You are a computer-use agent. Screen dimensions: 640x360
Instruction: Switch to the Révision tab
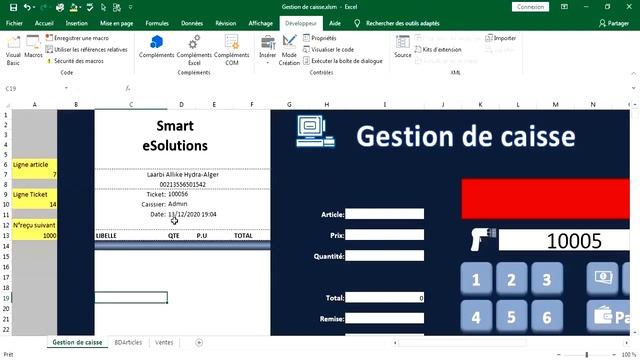[x=226, y=23]
